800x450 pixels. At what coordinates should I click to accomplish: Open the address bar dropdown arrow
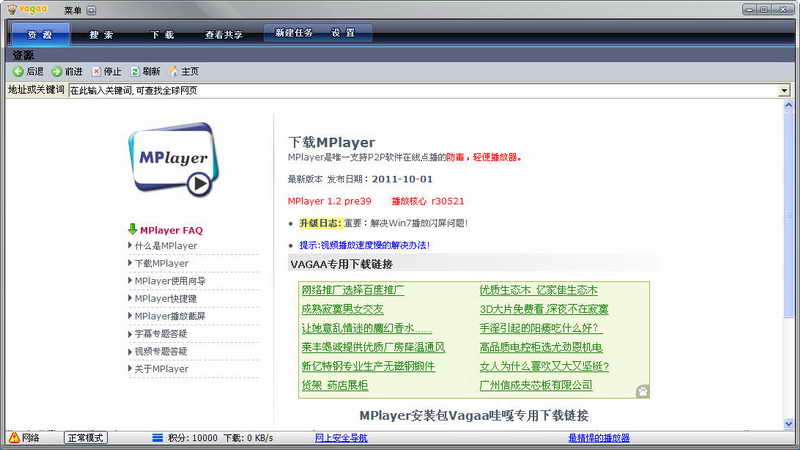click(785, 91)
